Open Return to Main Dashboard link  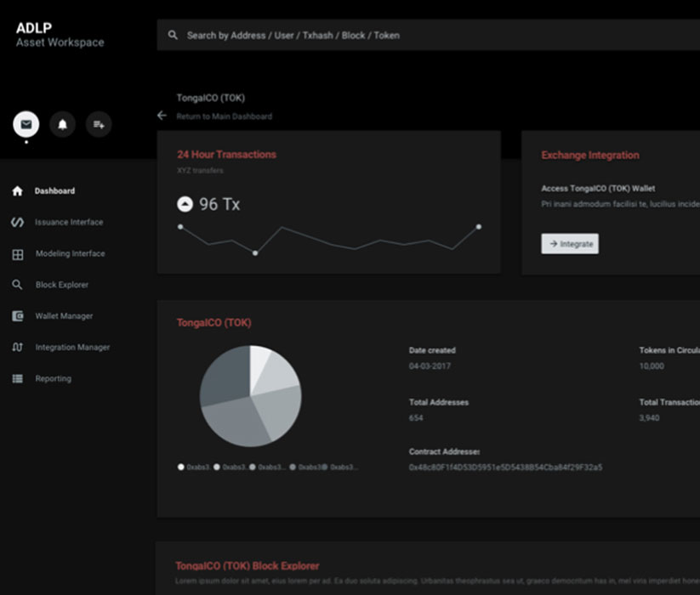click(225, 116)
